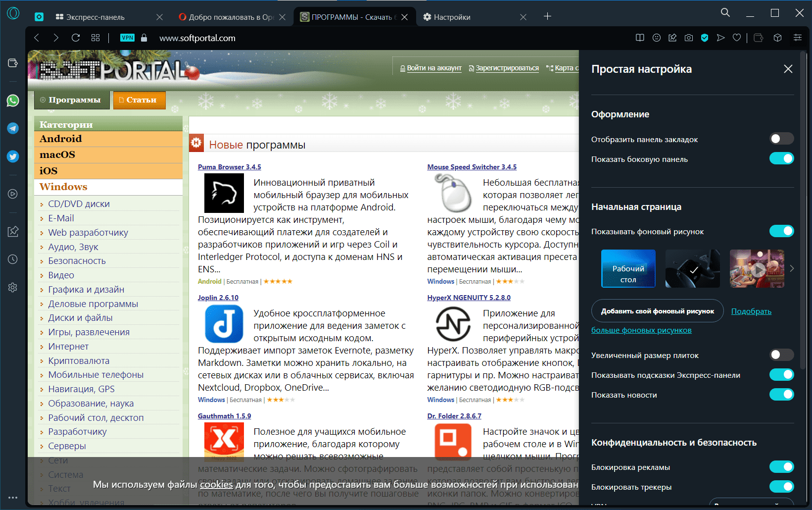The height and width of the screenshot is (510, 812).
Task: Open Графика и дизайн category
Action: point(86,290)
